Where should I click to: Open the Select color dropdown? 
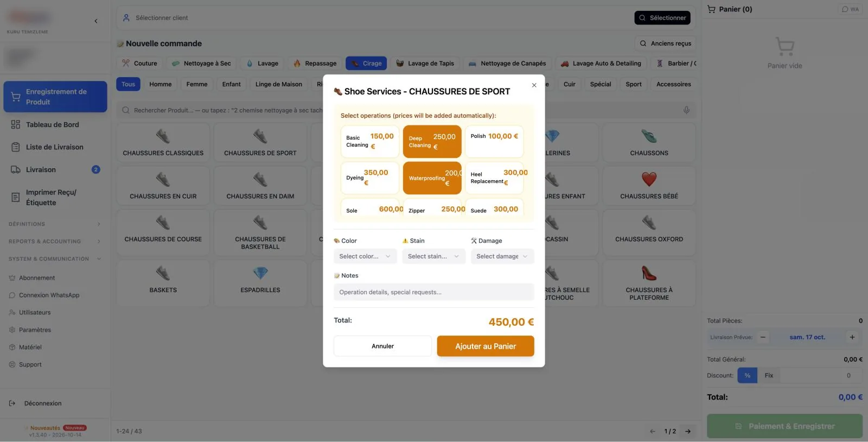[x=365, y=256]
